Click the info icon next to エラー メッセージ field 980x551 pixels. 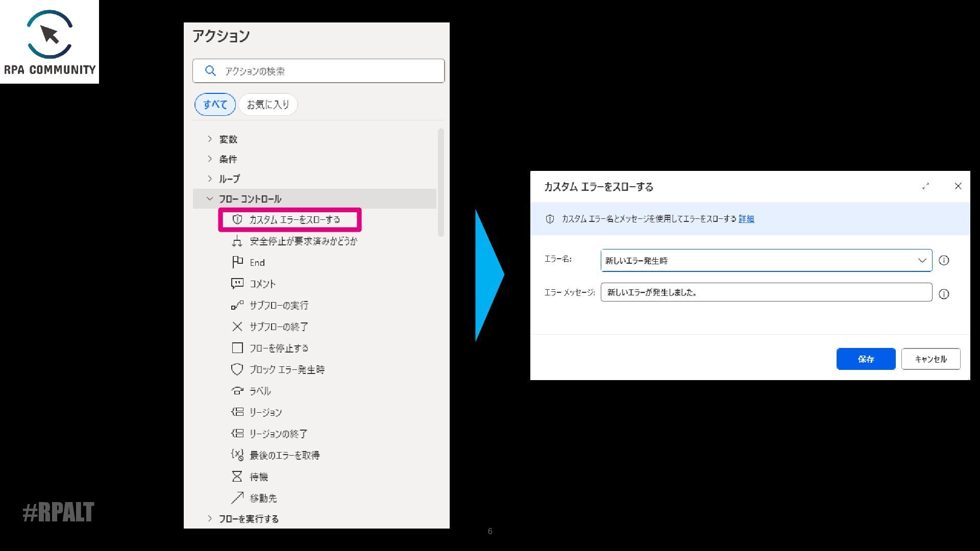point(944,294)
